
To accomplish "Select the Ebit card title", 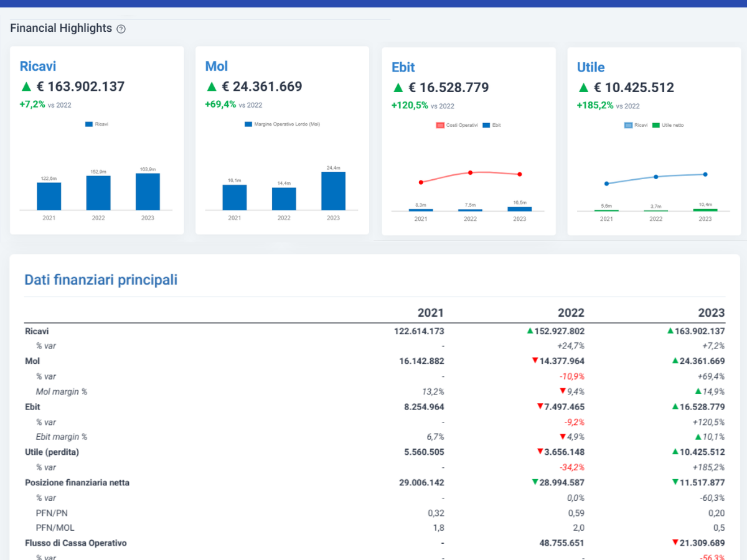I will coord(403,67).
